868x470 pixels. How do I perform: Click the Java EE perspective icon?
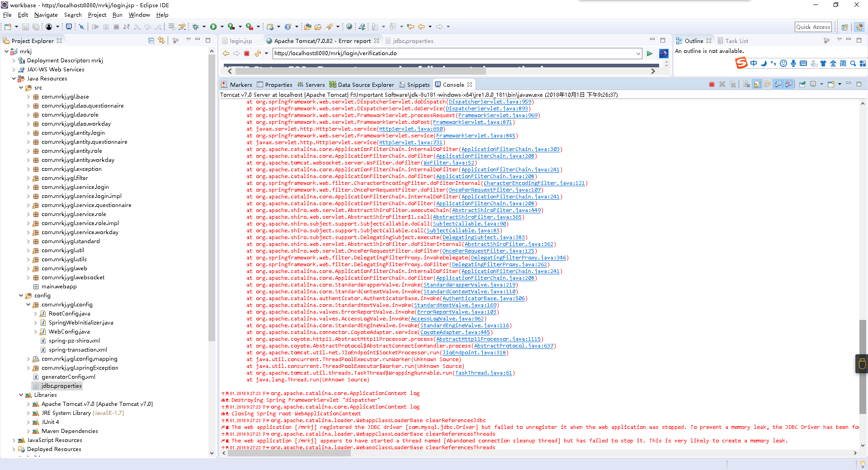[x=859, y=27]
